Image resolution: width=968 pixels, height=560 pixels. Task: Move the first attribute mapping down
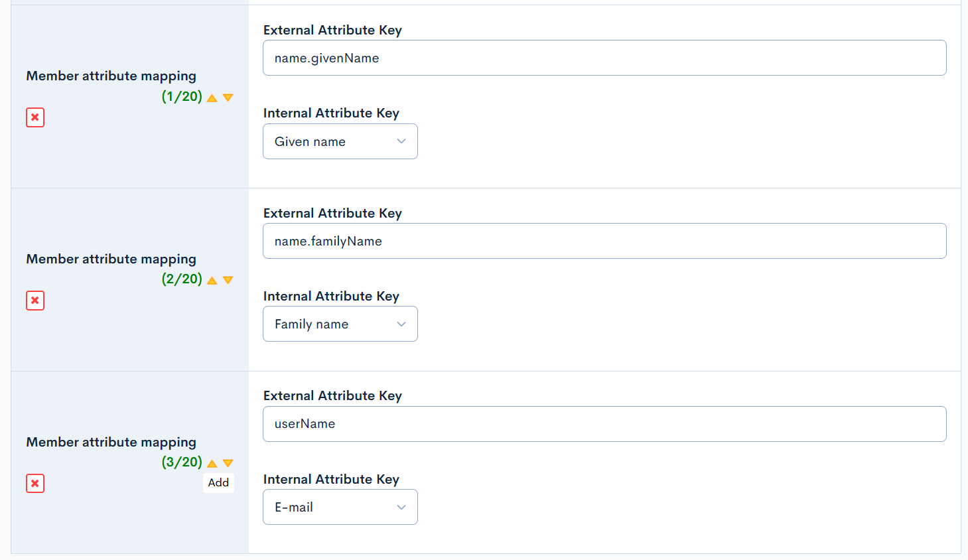[228, 97]
